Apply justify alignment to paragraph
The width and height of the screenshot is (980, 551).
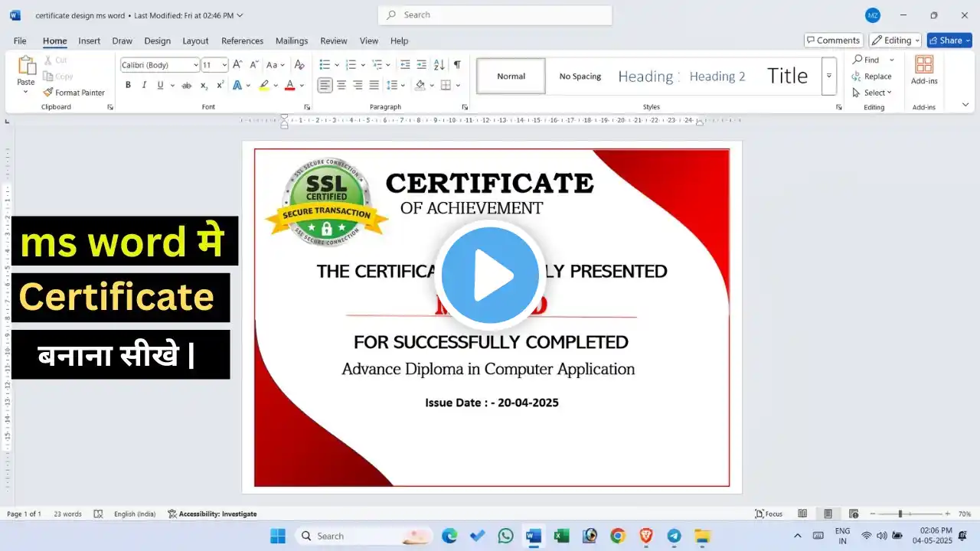click(374, 85)
